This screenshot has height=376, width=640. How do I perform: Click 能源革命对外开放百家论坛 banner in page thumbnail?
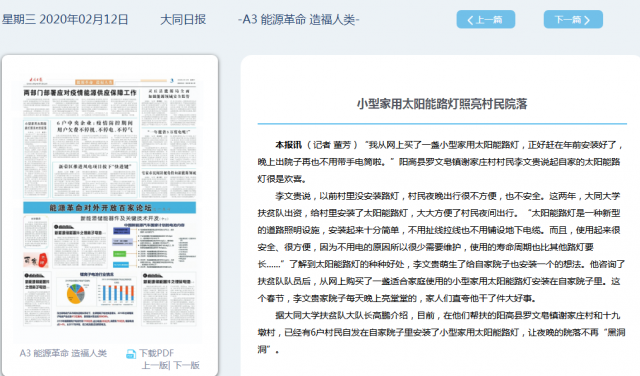(x=110, y=207)
